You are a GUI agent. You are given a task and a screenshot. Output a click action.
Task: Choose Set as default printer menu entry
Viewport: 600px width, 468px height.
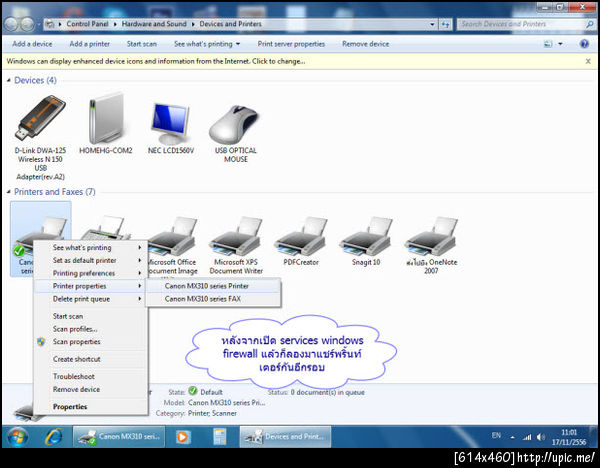tap(91, 260)
